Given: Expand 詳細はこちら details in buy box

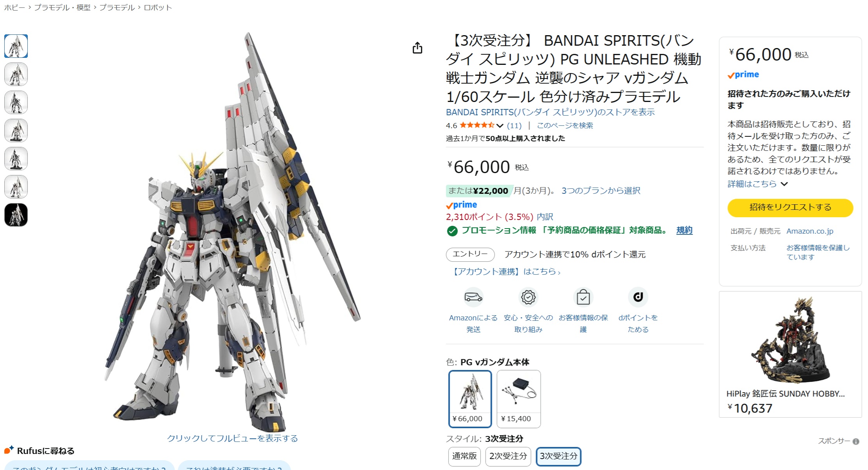Looking at the screenshot, I should (757, 184).
